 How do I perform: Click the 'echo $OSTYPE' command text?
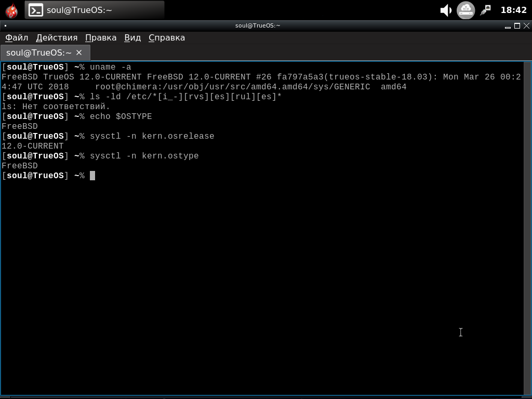(121, 116)
